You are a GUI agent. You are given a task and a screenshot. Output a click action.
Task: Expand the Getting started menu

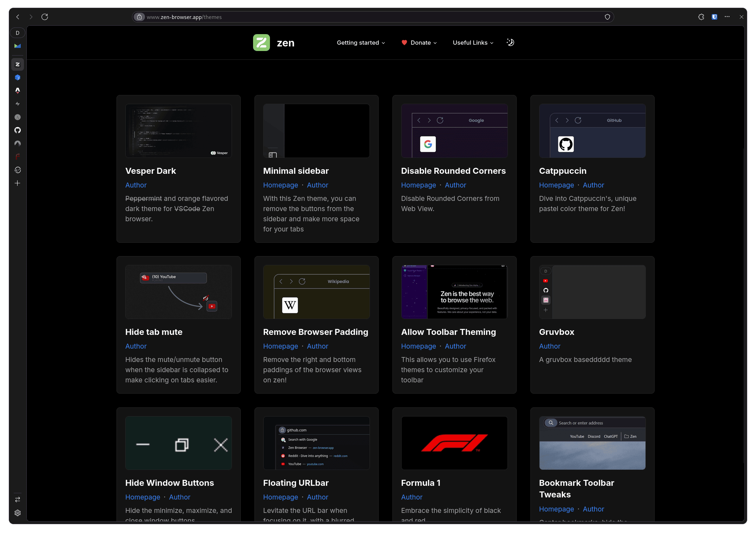(x=361, y=43)
